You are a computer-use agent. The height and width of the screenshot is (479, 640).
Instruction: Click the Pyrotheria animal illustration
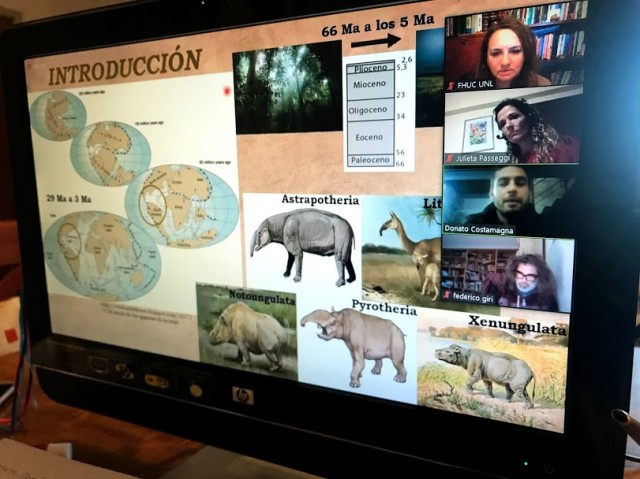pyautogui.click(x=356, y=347)
